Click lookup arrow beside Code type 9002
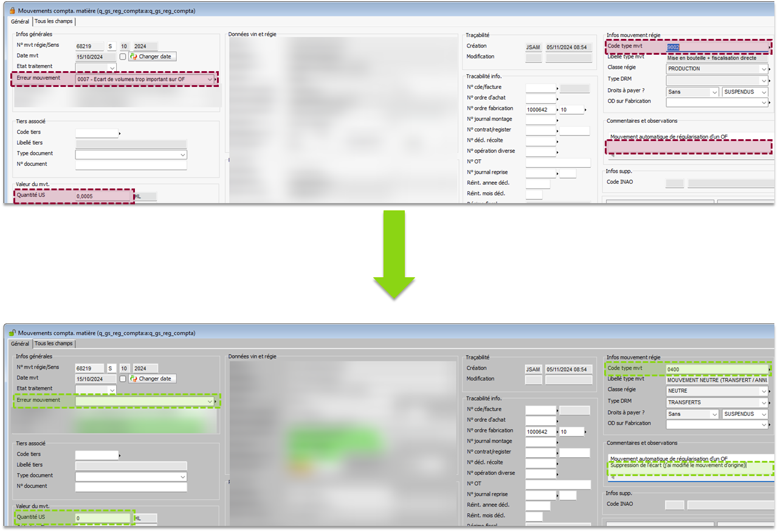778x532 pixels. click(770, 47)
